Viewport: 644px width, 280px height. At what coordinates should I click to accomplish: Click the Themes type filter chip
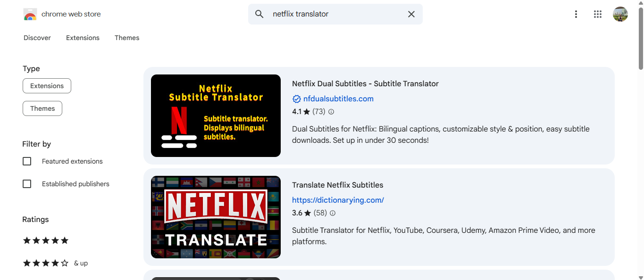coord(42,108)
